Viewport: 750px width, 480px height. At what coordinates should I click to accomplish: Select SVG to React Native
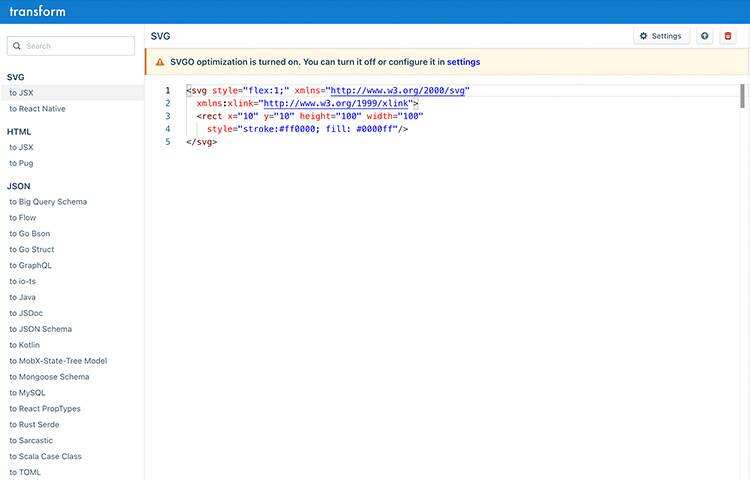37,108
